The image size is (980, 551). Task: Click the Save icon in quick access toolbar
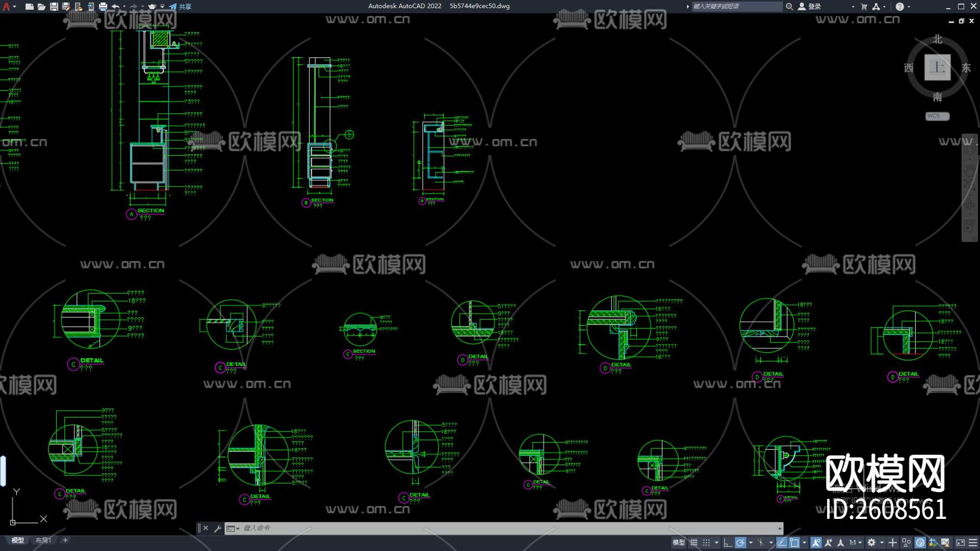[54, 7]
